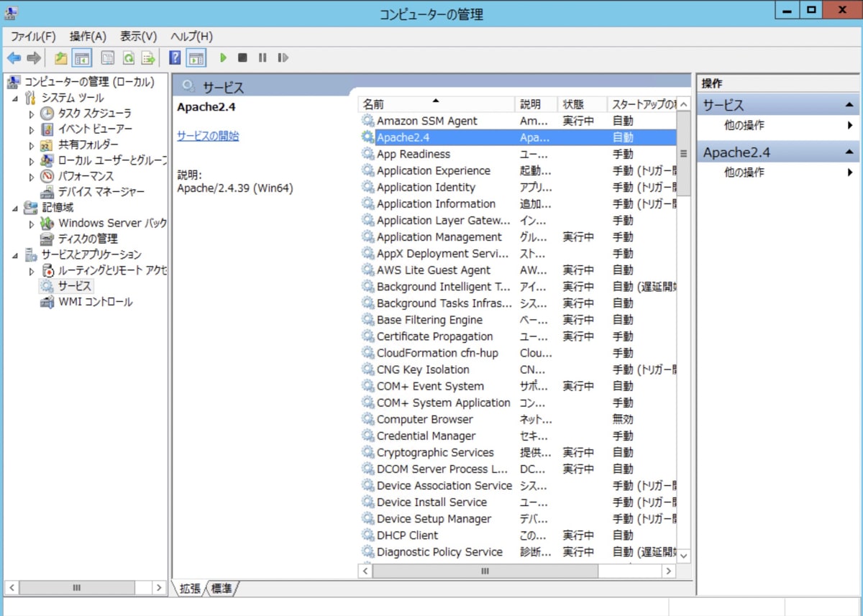This screenshot has height=616, width=863.
Task: Select タスク スケジューラ in the tree
Action: (x=94, y=114)
